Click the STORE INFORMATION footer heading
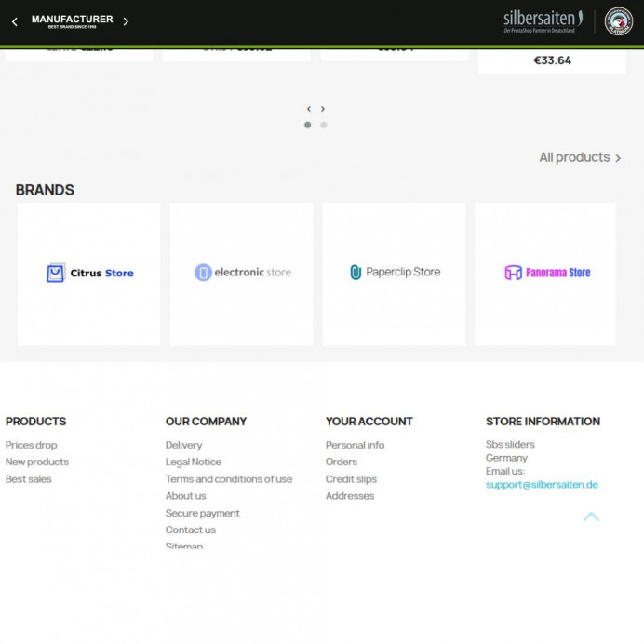 click(543, 422)
